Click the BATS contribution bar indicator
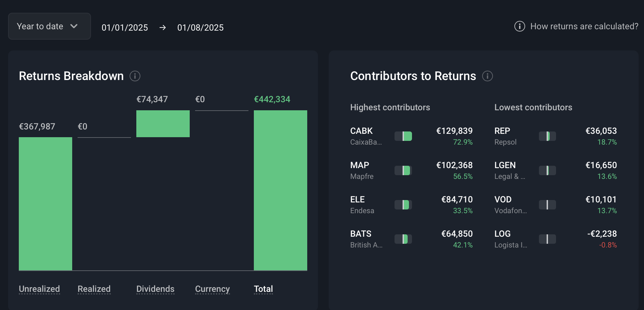This screenshot has width=644, height=310. [x=403, y=239]
